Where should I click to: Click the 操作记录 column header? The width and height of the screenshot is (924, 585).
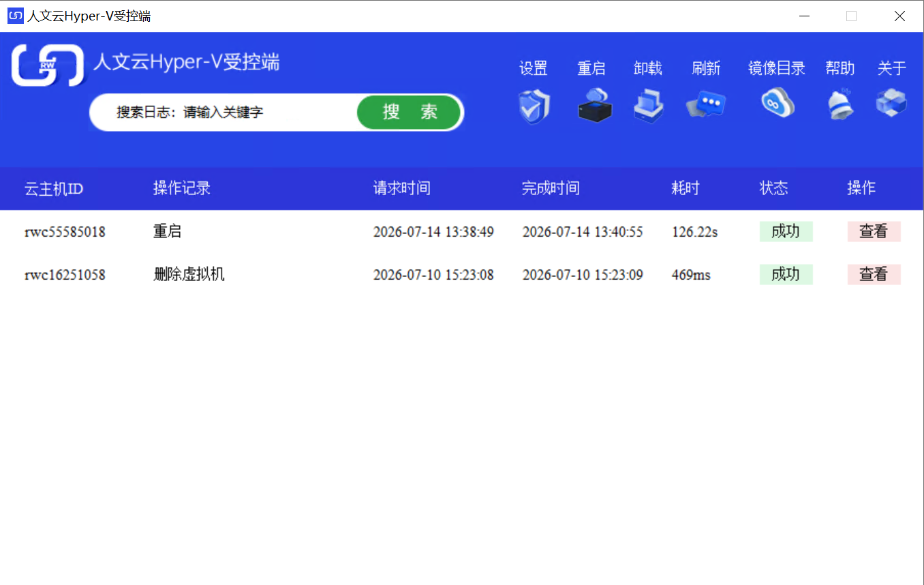tap(182, 188)
